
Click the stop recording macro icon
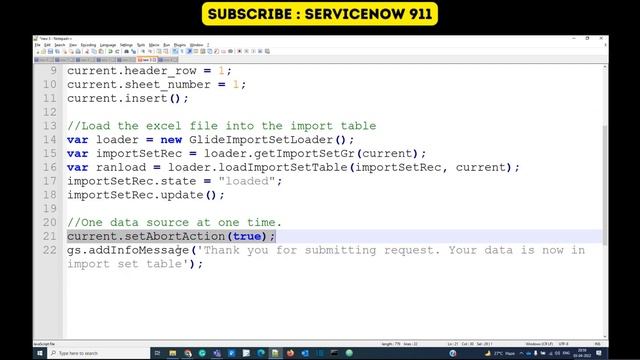tap(247, 51)
